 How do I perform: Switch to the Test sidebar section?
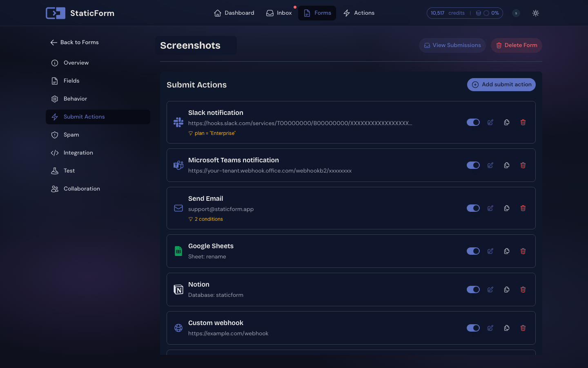click(x=98, y=171)
